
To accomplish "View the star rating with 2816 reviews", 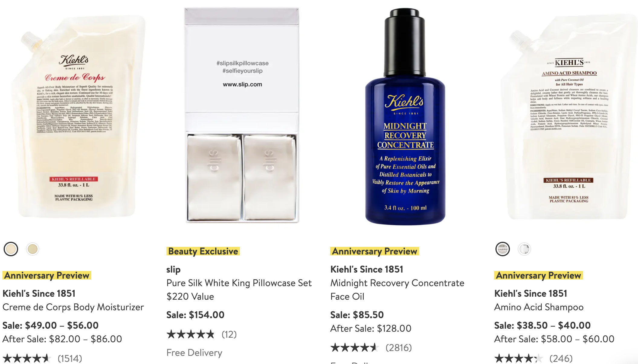I will (371, 348).
